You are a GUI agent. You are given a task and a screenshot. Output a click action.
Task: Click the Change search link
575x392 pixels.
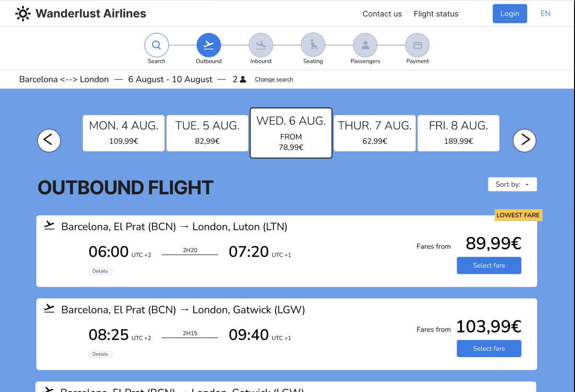[x=274, y=79]
